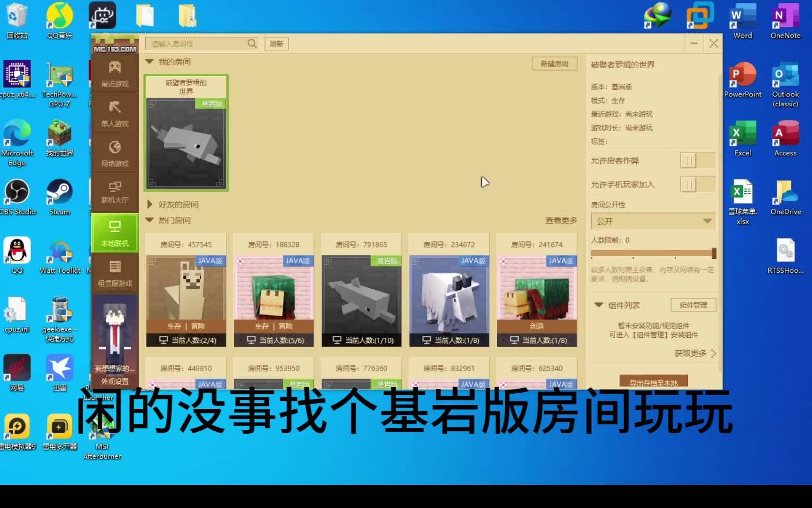This screenshot has width=812, height=508.
Task: Open the cpuz.ini file icon
Action: (17, 315)
